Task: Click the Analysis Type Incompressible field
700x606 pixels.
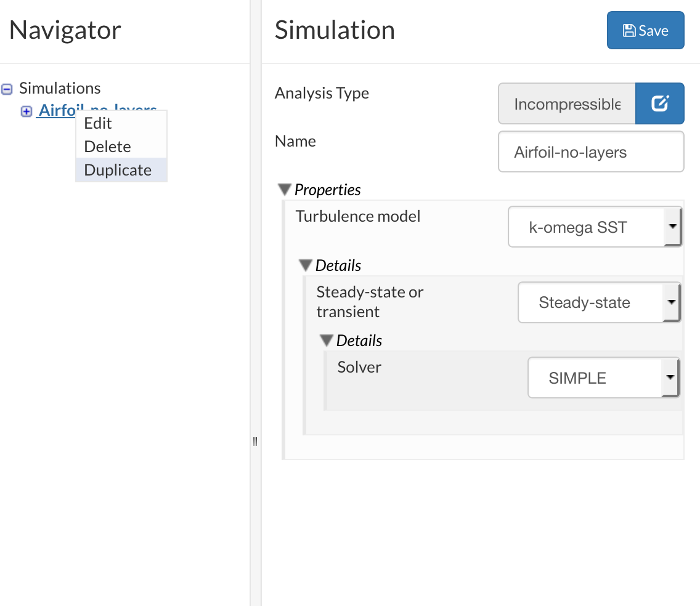Action: click(566, 103)
